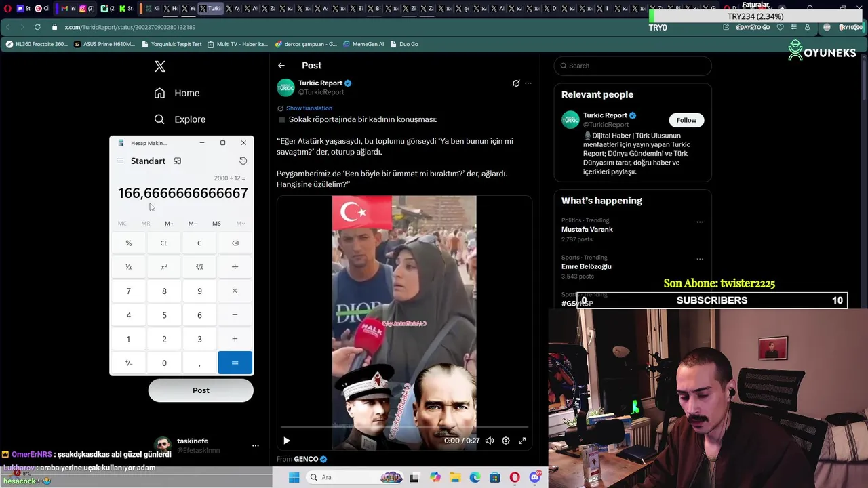Open File Explorer from taskbar

point(455,478)
